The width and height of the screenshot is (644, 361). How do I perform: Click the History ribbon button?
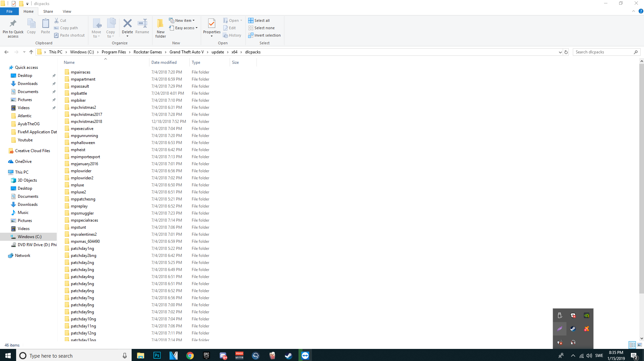coord(232,35)
